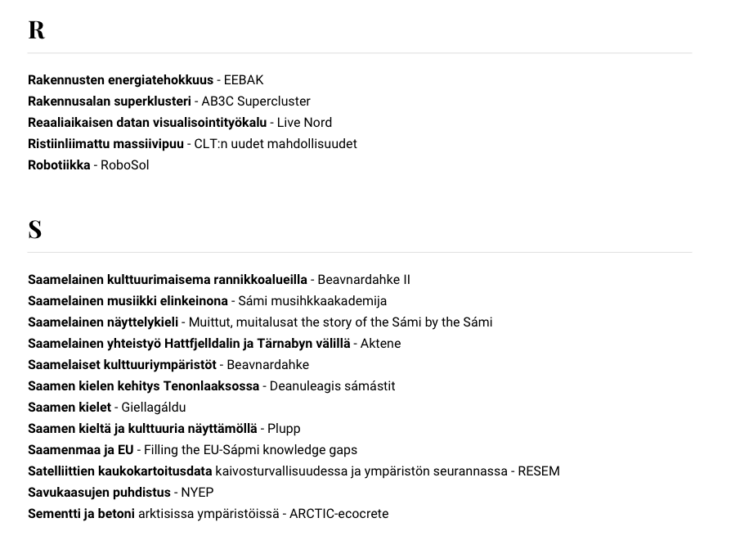The width and height of the screenshot is (740, 545).
Task: Open Saamelaiset kulttuuriympäristöt Beavnardahke entry
Action: [168, 365]
